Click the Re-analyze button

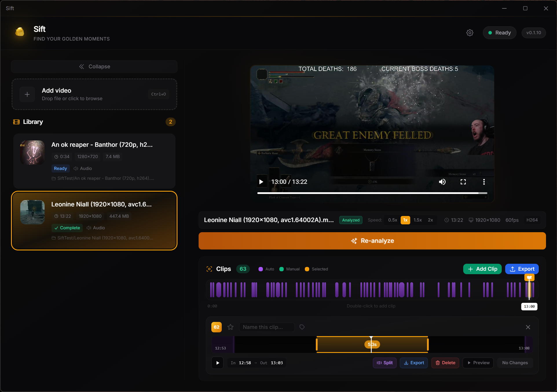372,241
